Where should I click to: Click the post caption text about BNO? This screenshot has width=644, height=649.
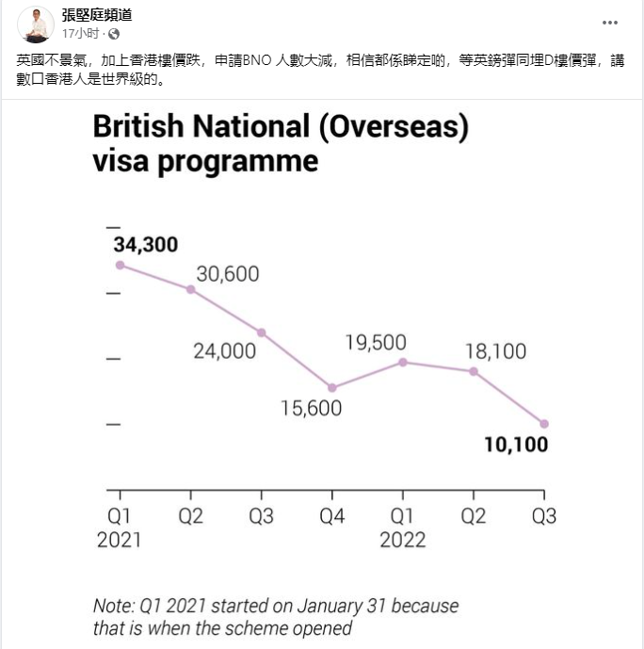point(320,69)
